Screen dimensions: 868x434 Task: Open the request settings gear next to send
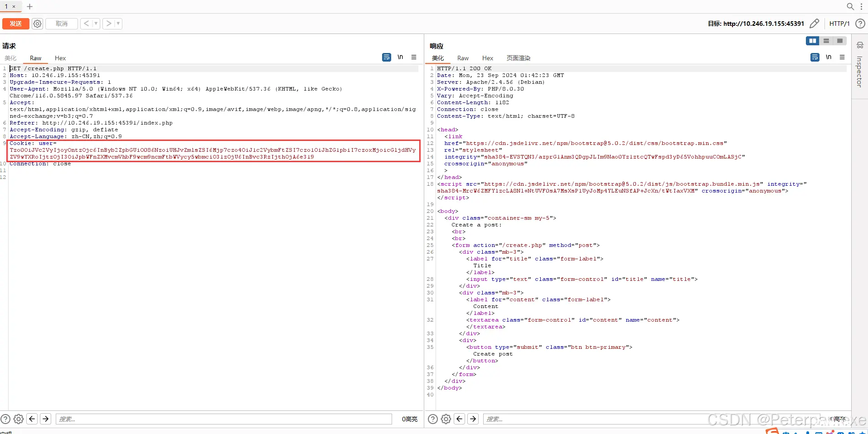(38, 24)
